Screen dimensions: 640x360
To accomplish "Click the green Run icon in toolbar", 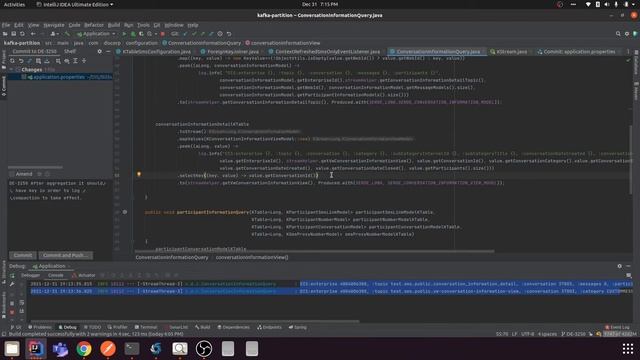I will tap(124, 34).
